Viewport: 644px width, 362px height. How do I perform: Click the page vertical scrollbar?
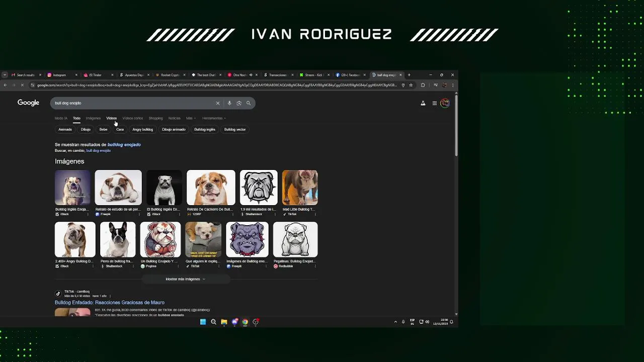point(456,126)
